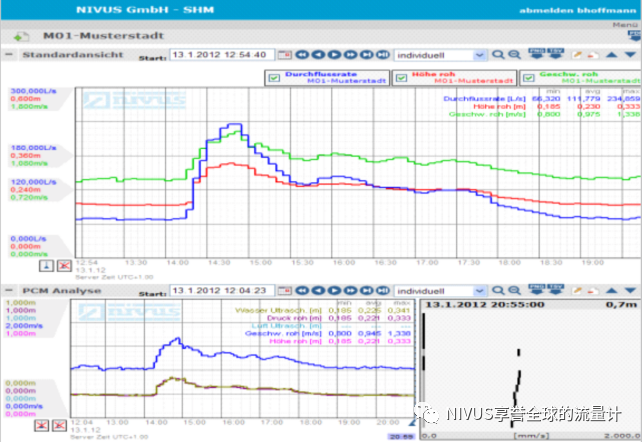The image size is (642, 442).
Task: Edit Standardansicht view with pencil icon
Action: pyautogui.click(x=577, y=54)
